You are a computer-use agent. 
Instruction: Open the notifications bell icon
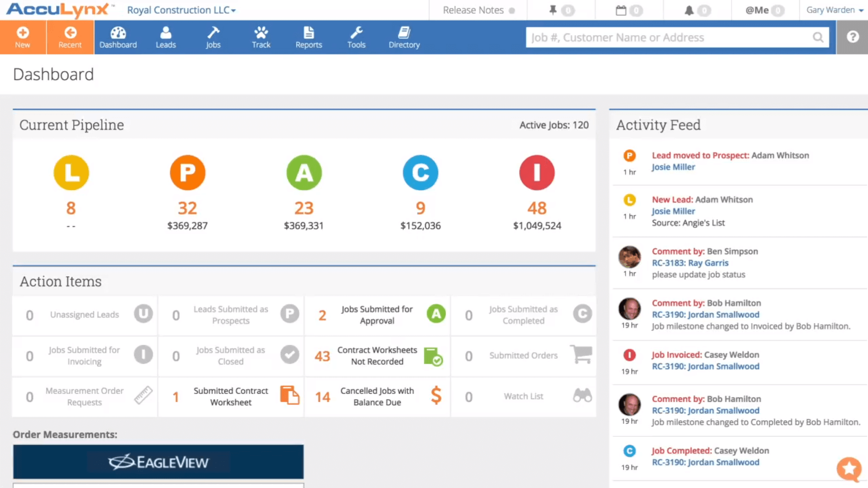[689, 10]
